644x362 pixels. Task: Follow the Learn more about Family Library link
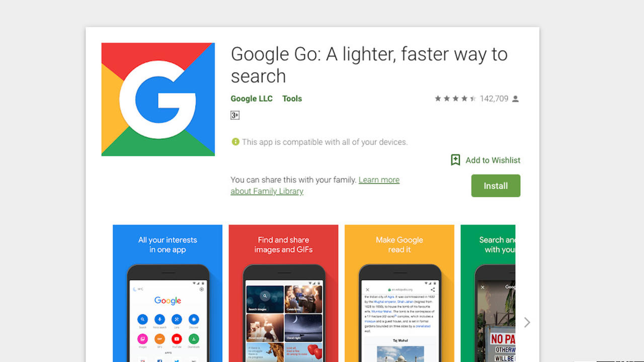(315, 186)
